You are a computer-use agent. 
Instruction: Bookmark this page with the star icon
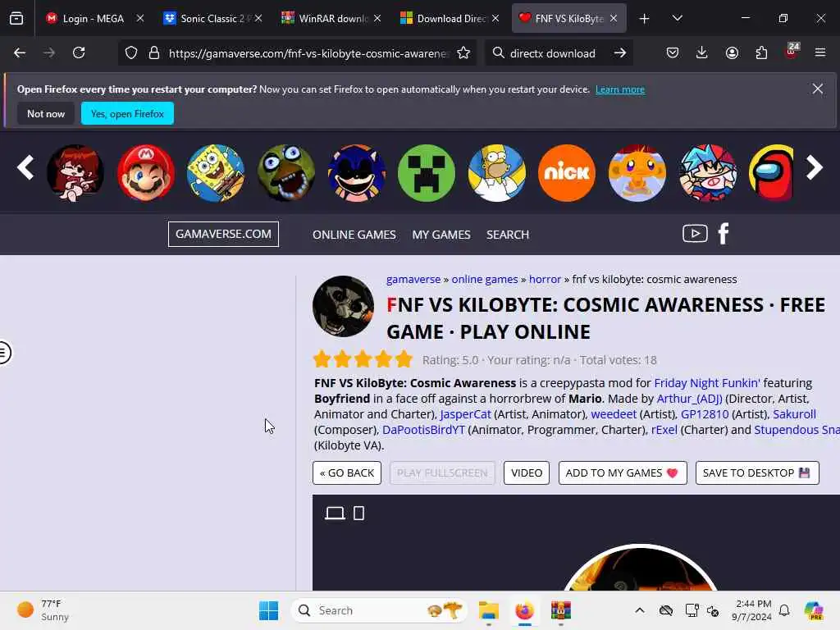point(463,53)
